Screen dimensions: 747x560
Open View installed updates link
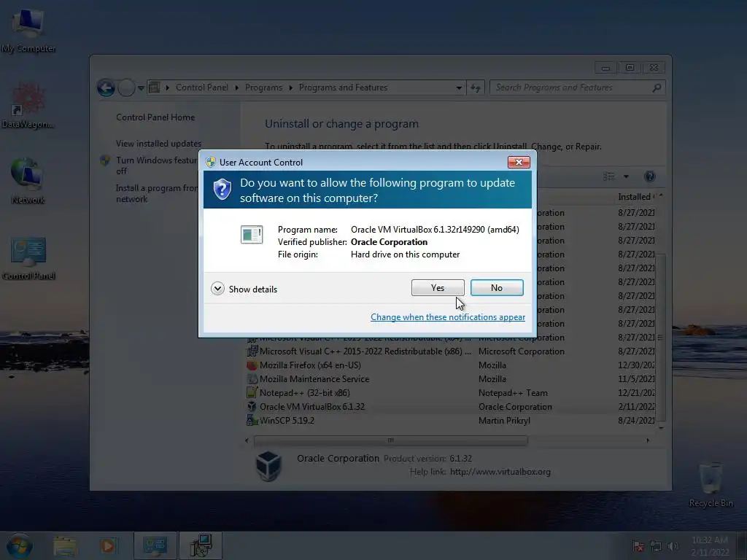point(158,144)
